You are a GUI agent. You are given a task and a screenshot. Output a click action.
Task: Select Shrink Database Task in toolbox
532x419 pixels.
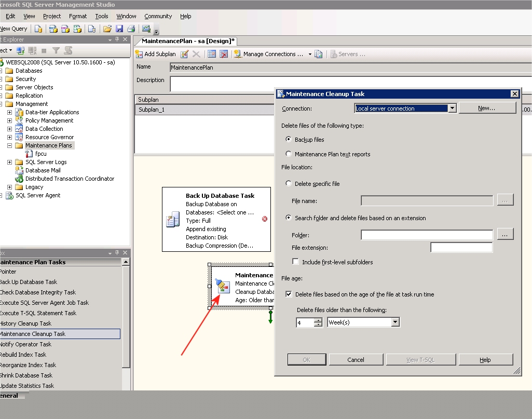point(26,375)
